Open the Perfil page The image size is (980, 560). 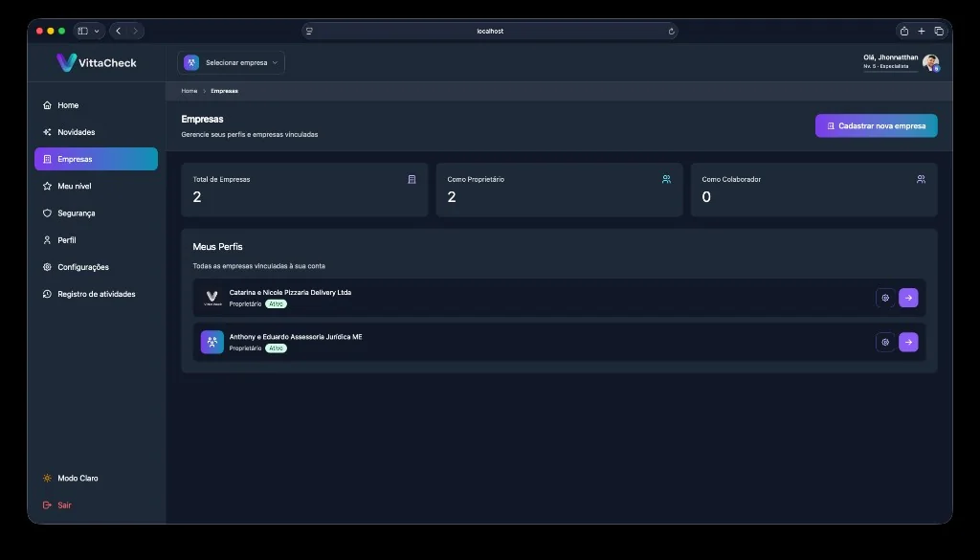tap(96, 240)
